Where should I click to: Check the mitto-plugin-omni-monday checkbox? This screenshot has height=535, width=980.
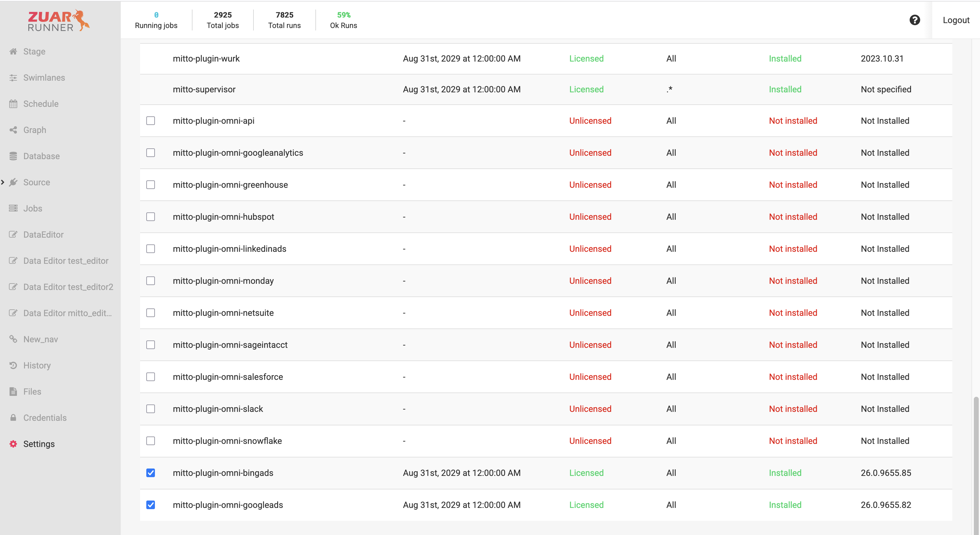[151, 281]
